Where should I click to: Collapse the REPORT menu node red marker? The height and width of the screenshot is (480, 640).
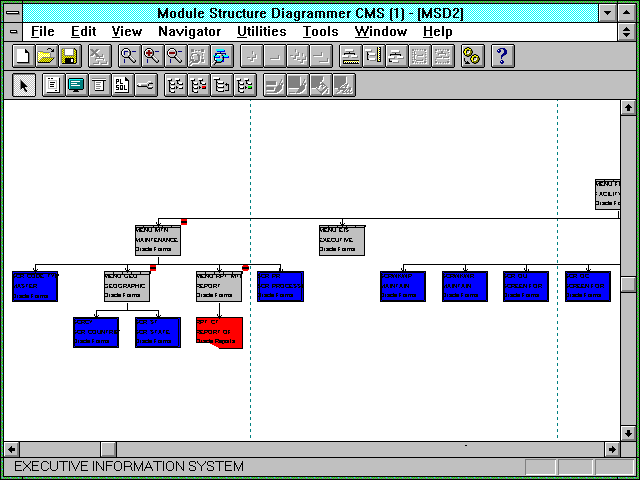click(245, 268)
